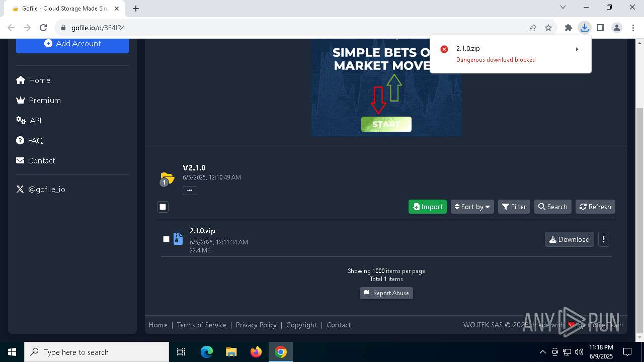Open footer Contact link

(339, 325)
